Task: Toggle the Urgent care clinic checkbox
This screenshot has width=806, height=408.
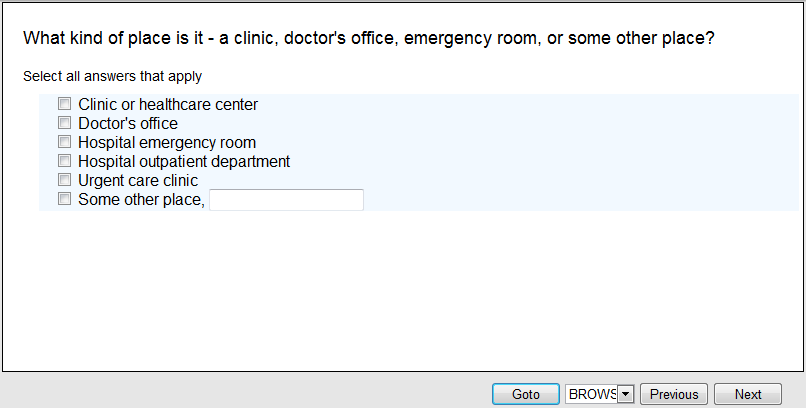Action: [x=65, y=180]
